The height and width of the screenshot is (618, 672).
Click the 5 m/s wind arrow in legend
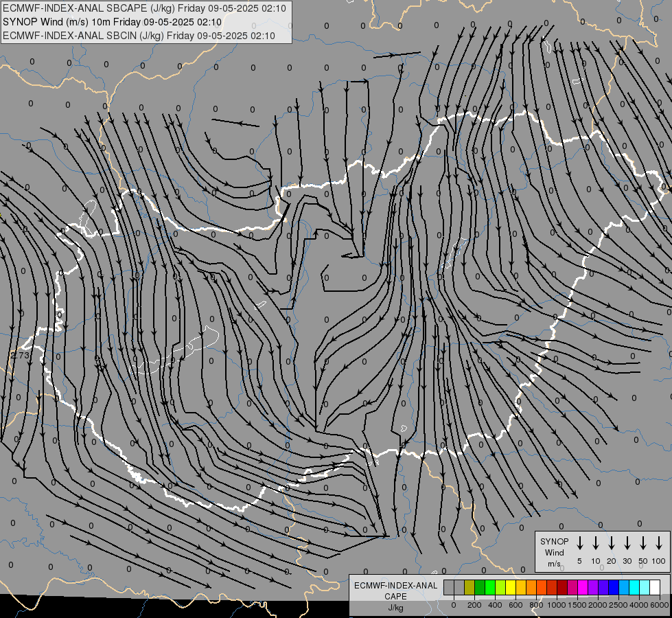pos(579,543)
